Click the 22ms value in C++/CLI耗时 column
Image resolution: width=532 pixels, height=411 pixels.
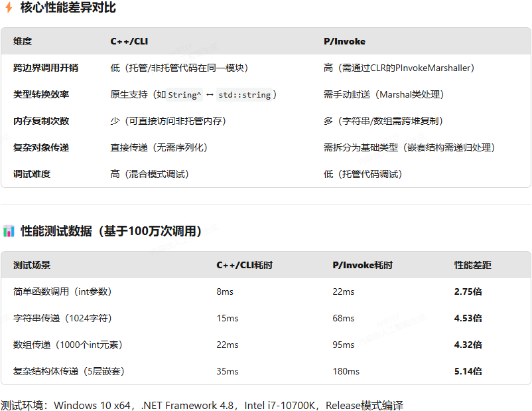pyautogui.click(x=228, y=345)
